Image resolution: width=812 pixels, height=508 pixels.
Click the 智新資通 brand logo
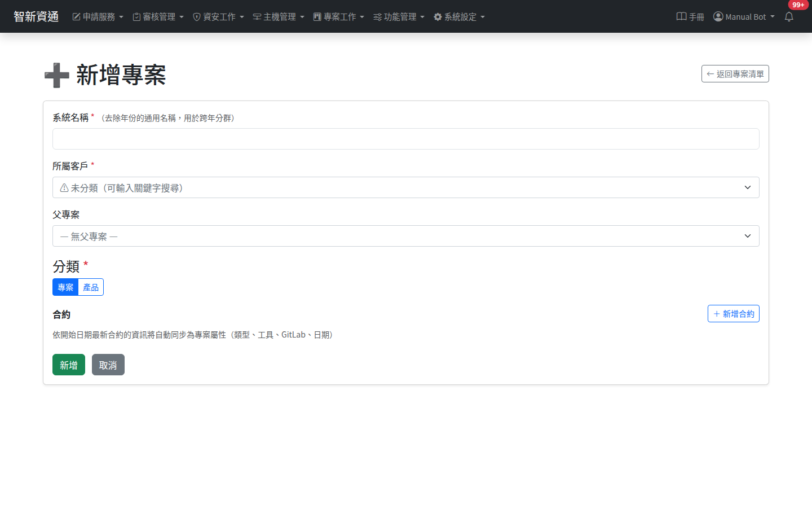36,16
